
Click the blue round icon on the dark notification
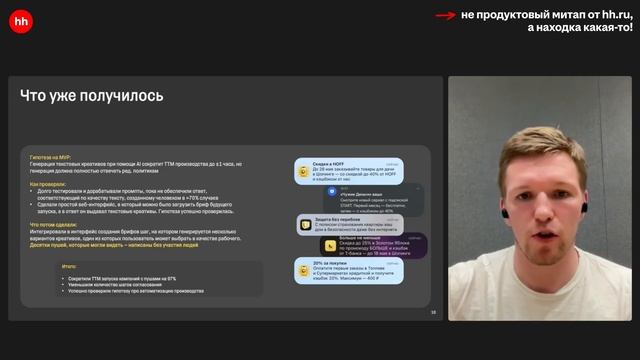click(x=332, y=191)
